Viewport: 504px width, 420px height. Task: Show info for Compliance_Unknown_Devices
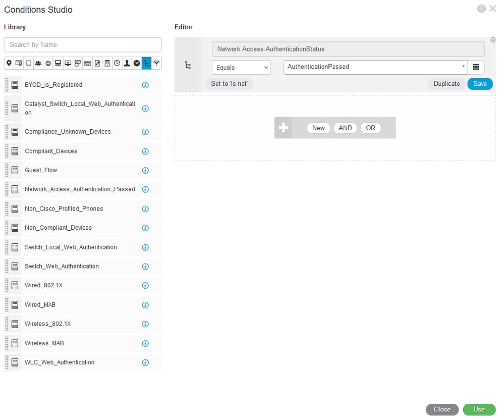point(145,132)
